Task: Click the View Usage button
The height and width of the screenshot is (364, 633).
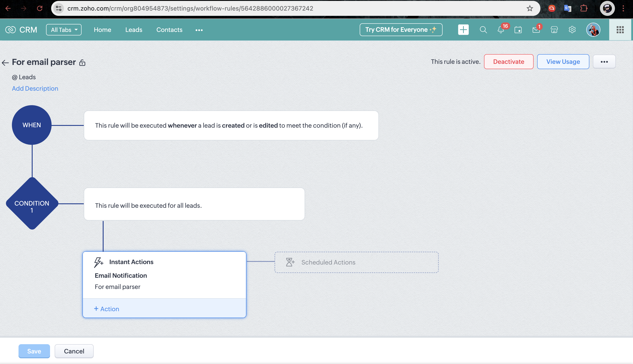Action: pos(563,62)
